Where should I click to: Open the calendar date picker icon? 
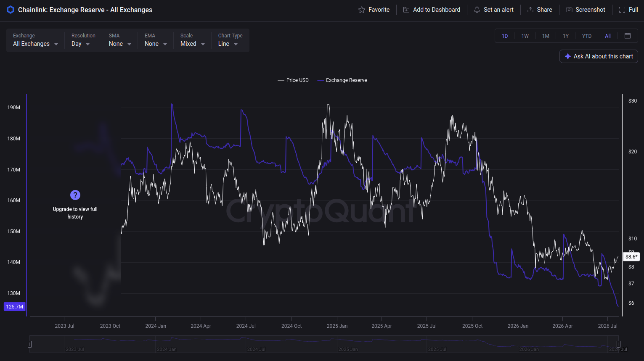(x=628, y=36)
